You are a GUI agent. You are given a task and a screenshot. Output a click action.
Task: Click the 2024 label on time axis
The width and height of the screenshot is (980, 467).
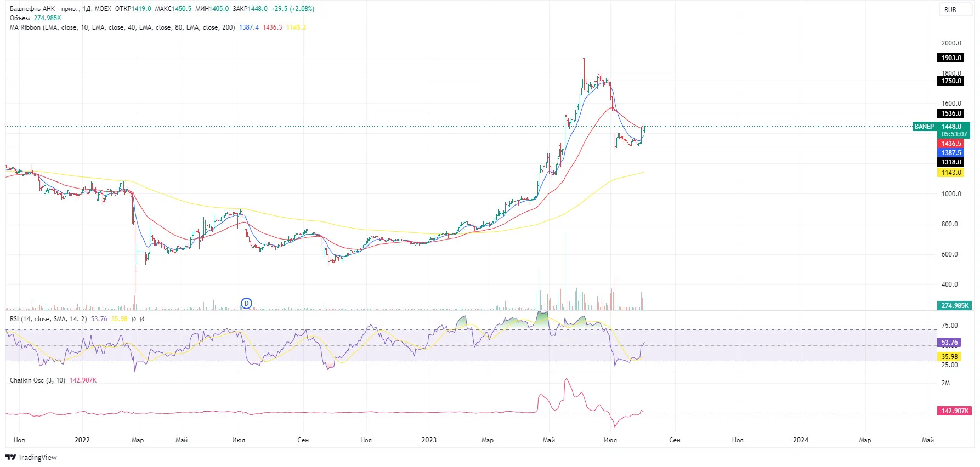point(801,440)
